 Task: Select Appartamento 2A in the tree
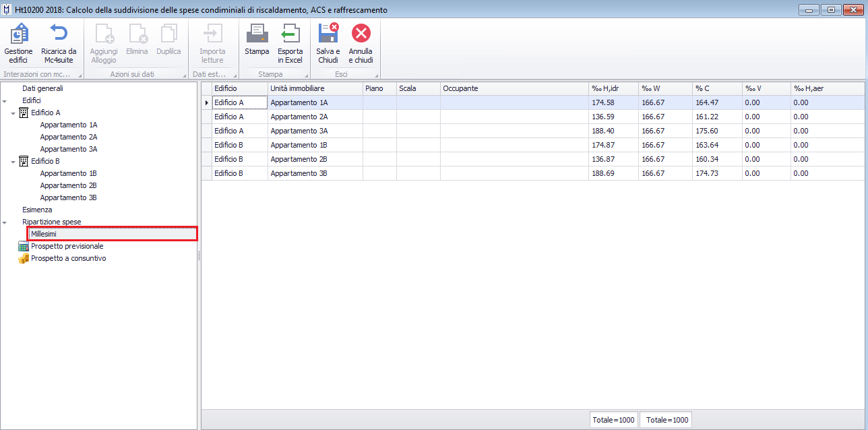[68, 137]
